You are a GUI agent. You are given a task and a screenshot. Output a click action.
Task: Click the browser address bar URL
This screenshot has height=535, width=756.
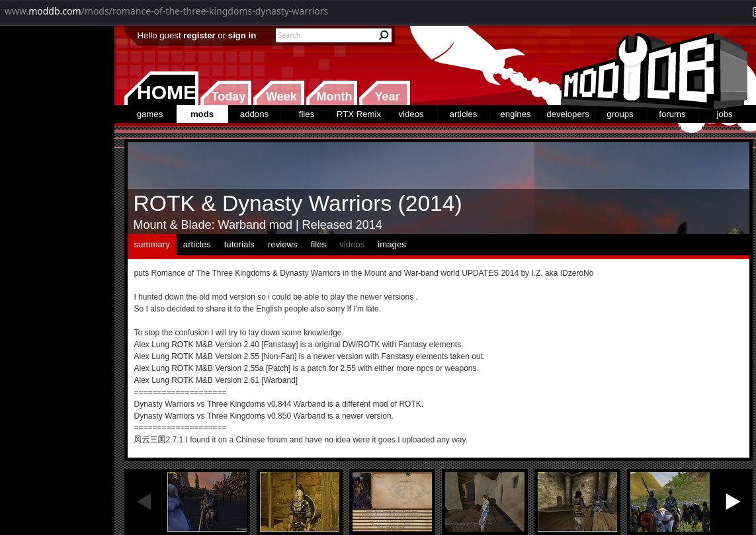point(166,11)
